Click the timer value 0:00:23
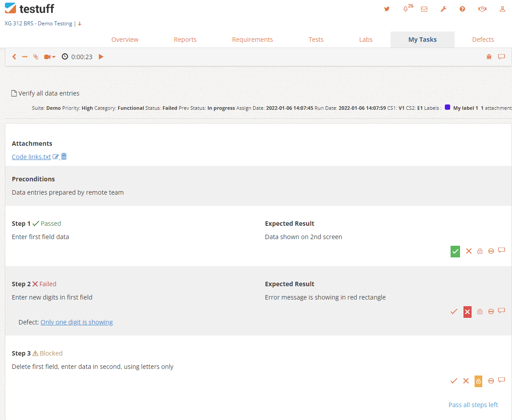Viewport: 512px width, 420px height. (x=82, y=57)
